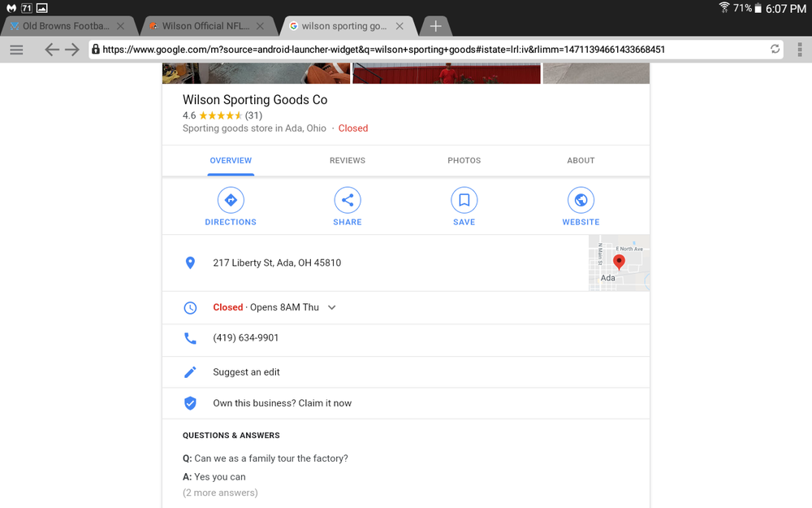812x508 pixels.
Task: Go forward with the forward arrow
Action: click(x=72, y=50)
